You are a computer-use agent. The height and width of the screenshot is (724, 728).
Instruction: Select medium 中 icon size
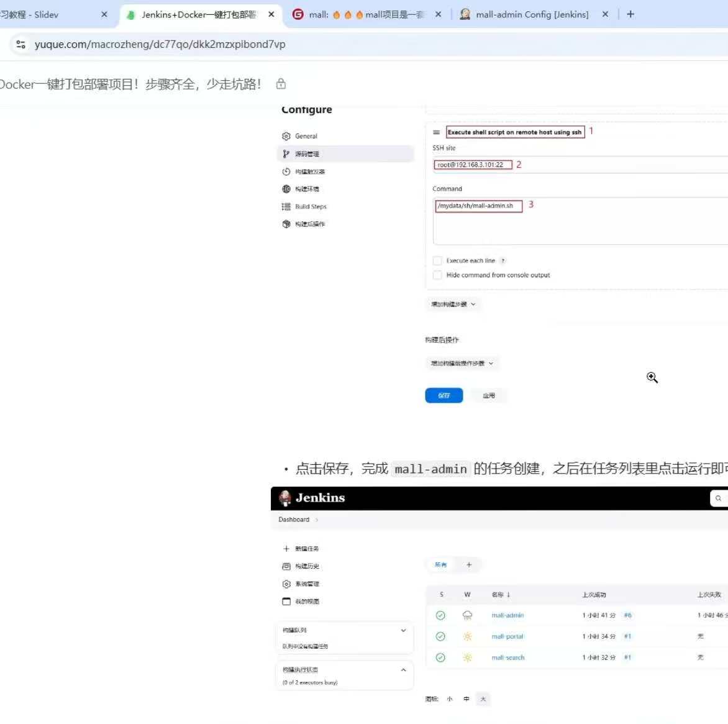pyautogui.click(x=466, y=699)
